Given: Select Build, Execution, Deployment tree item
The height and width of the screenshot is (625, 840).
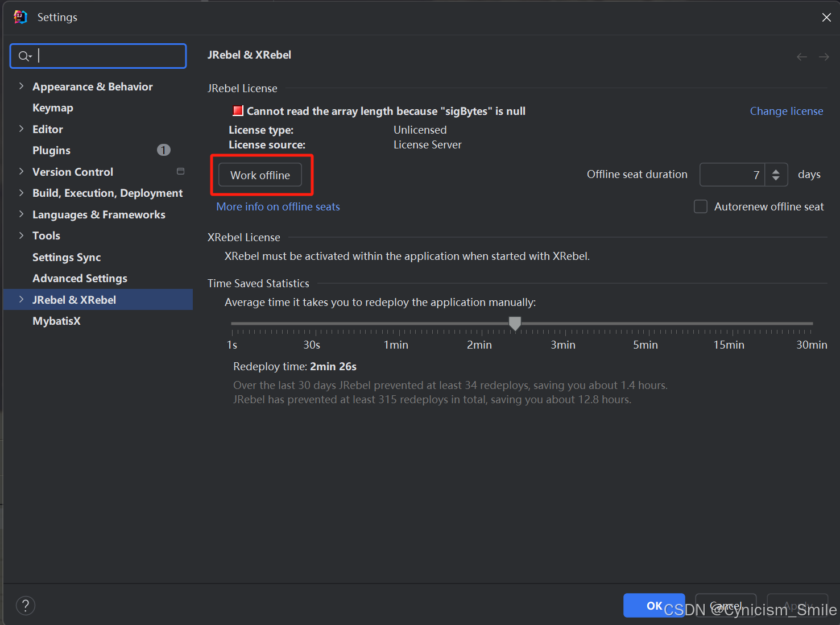Looking at the screenshot, I should coord(107,193).
